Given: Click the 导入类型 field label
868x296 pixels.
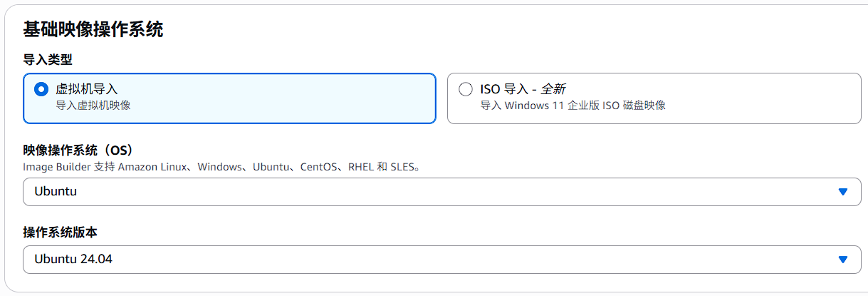Looking at the screenshot, I should click(x=48, y=60).
